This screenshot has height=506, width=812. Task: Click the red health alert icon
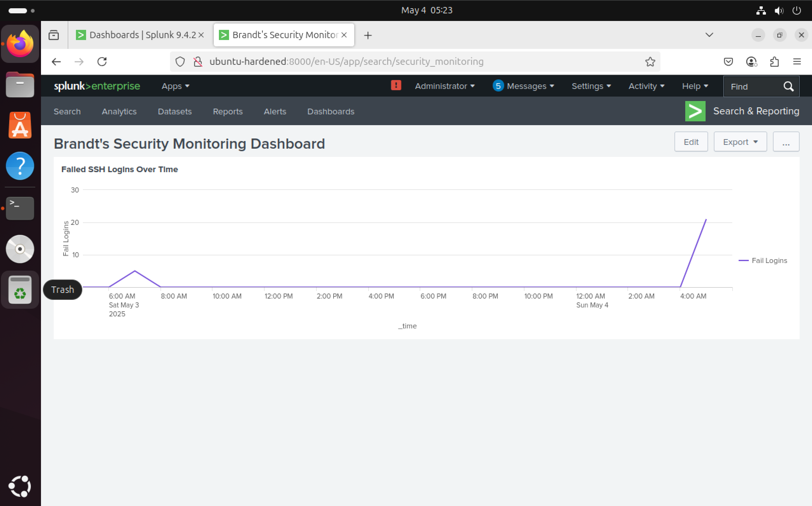point(396,86)
